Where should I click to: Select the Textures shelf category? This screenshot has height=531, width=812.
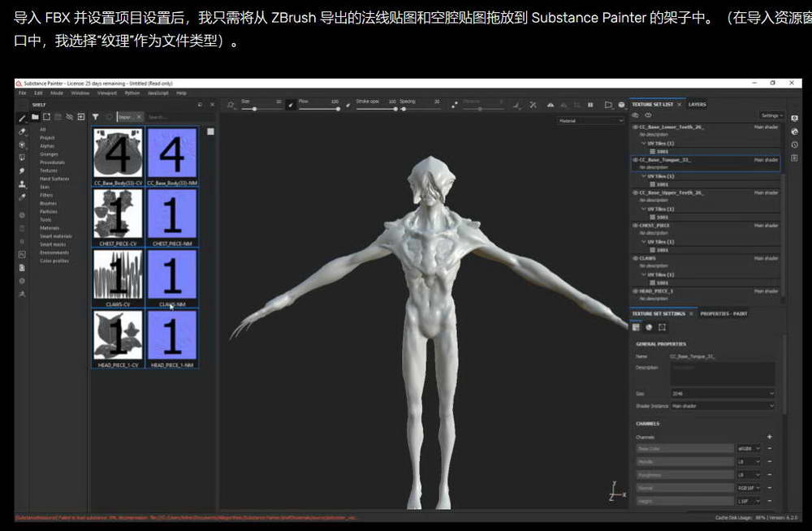click(49, 171)
